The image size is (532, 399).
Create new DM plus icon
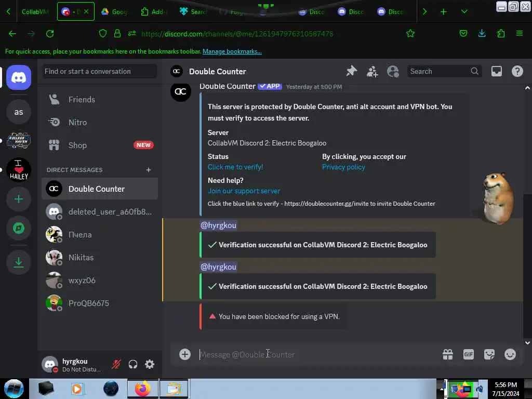[148, 170]
